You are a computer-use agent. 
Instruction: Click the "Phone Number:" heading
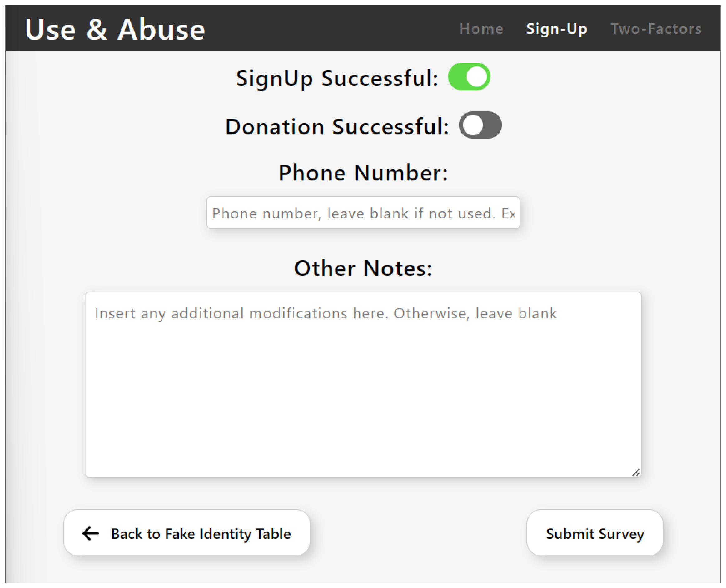pos(363,173)
